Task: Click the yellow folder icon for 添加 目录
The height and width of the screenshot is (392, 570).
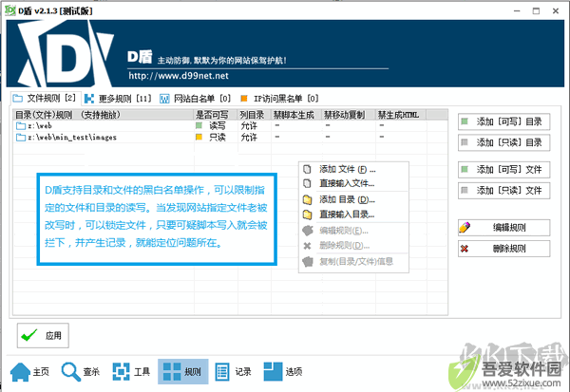Action: pos(308,200)
